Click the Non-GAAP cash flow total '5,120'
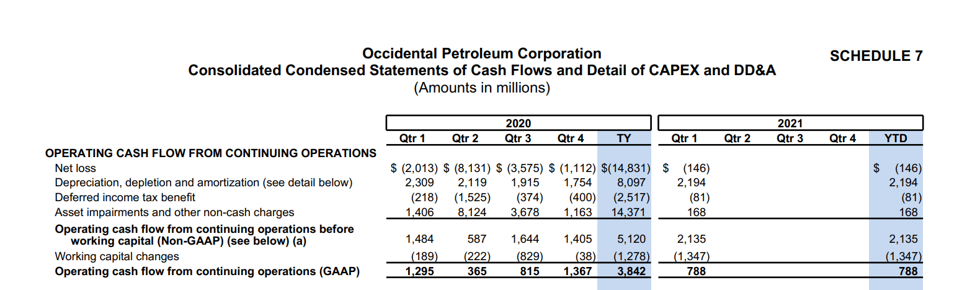This screenshot has width=980, height=290. tap(631, 239)
